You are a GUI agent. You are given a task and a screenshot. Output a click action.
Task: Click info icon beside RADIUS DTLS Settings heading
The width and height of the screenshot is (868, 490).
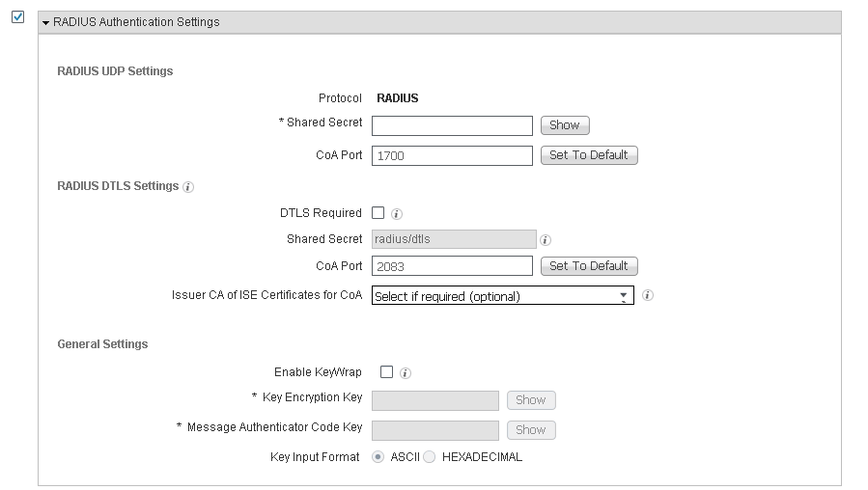click(x=188, y=187)
